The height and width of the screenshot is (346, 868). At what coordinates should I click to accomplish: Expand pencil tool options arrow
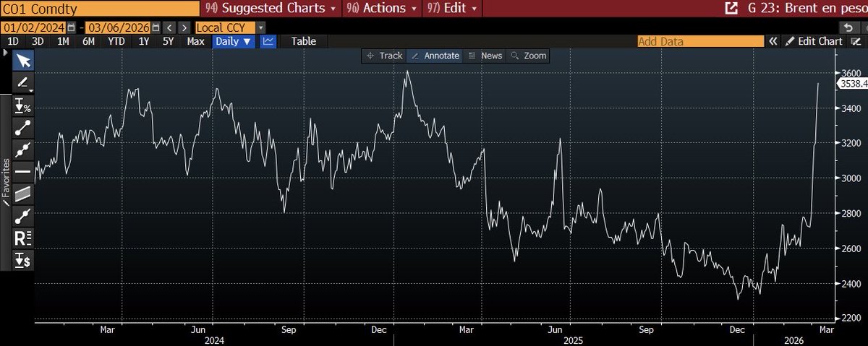(31, 90)
